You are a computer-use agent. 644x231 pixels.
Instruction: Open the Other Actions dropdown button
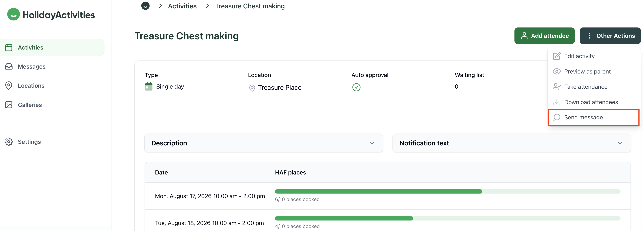[610, 36]
